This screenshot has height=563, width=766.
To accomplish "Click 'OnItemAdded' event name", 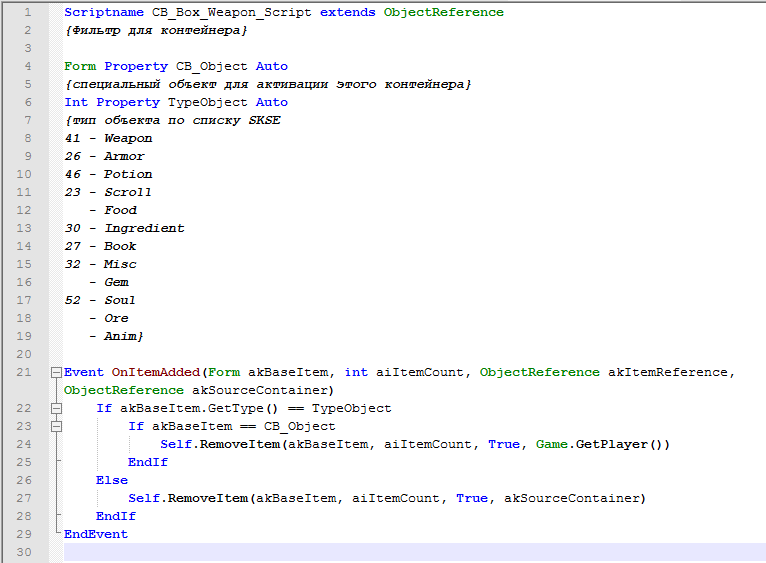I will 156,372.
